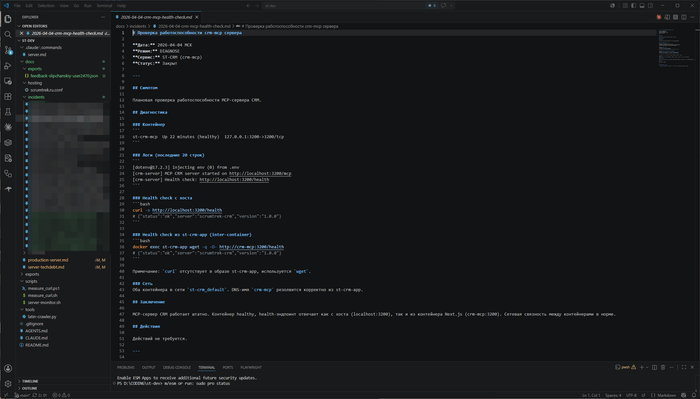Switch to the PLAYWRIGHT panel tab
Screen dimensions: 700x399
pos(251,367)
